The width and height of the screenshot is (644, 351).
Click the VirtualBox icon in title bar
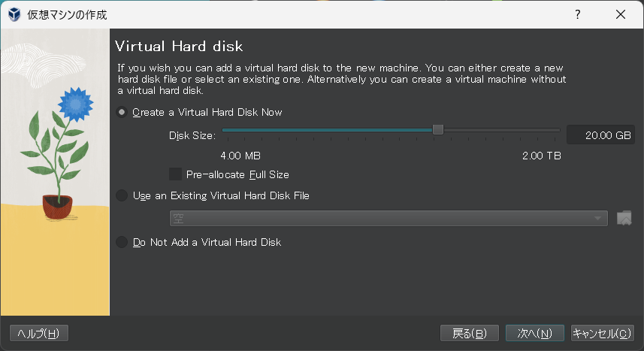coord(14,14)
